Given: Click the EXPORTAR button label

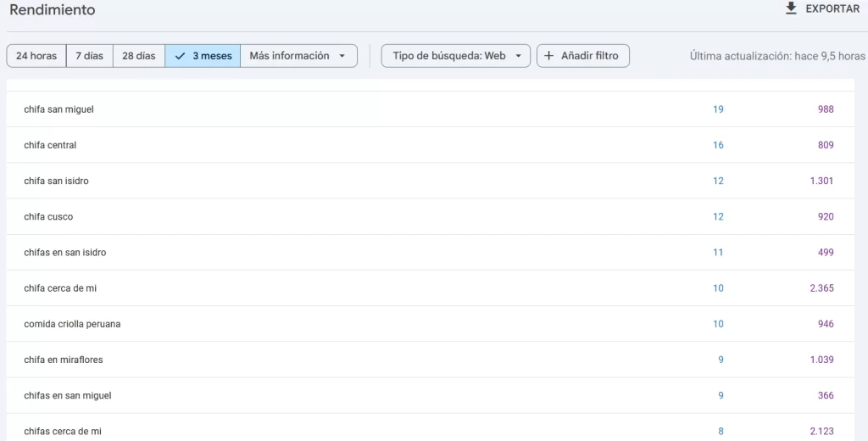Looking at the screenshot, I should 832,9.
